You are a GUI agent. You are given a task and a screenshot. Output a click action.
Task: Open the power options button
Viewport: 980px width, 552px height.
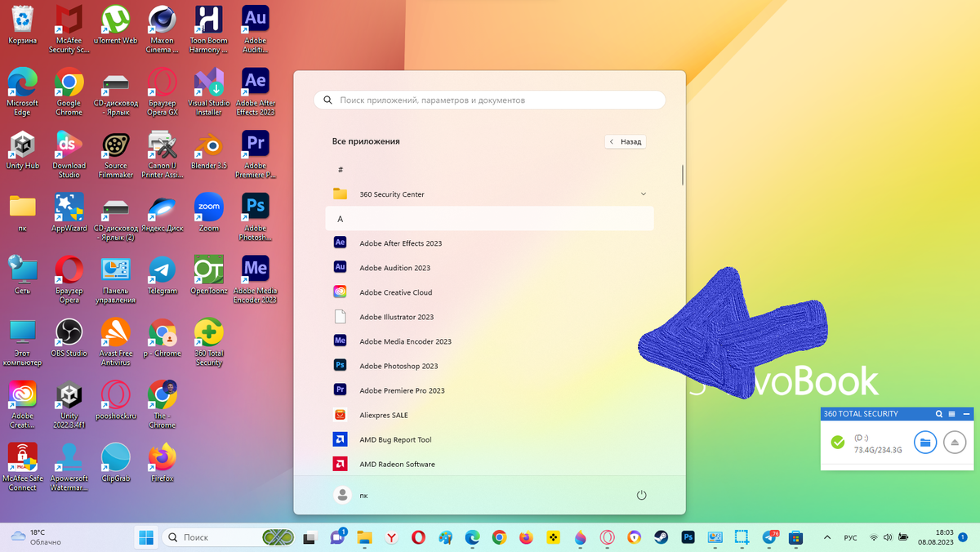(x=641, y=495)
